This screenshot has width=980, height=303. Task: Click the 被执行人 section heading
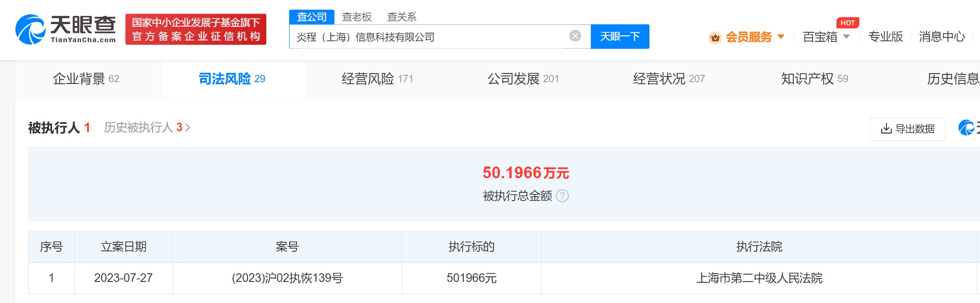(54, 128)
